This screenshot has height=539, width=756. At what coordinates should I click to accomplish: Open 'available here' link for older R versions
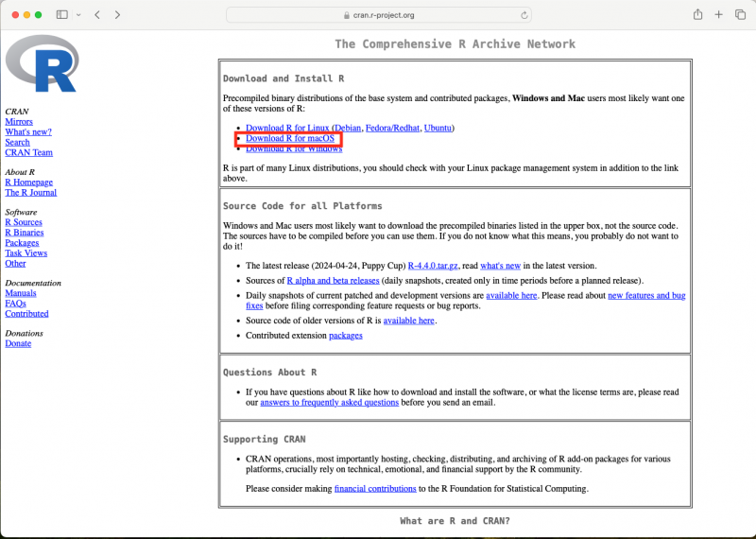point(409,321)
